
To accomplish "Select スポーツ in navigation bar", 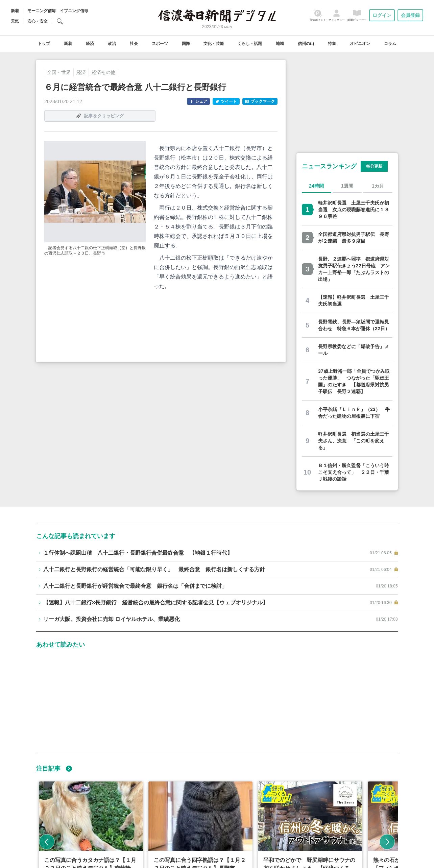I will coord(160,44).
